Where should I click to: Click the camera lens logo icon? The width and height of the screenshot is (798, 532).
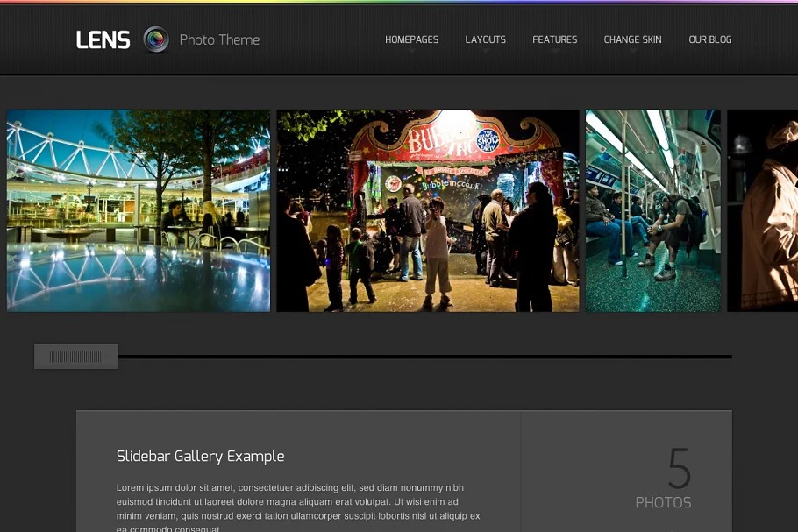[x=156, y=39]
